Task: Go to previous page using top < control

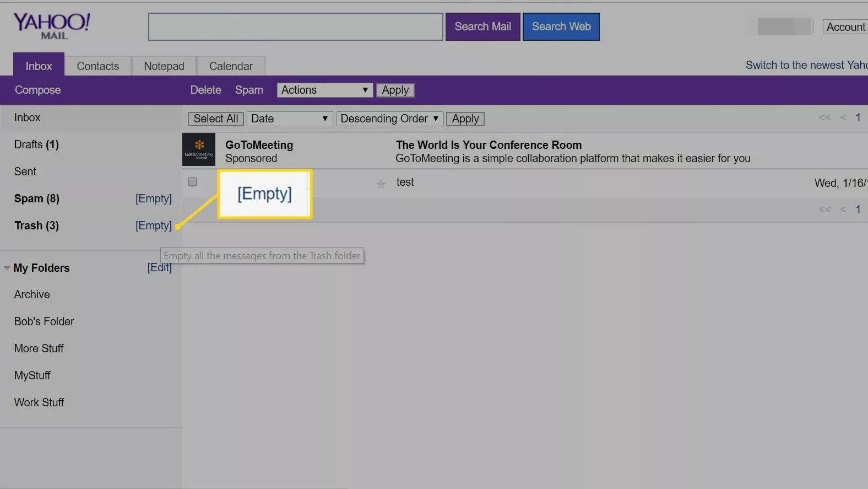Action: coord(843,117)
